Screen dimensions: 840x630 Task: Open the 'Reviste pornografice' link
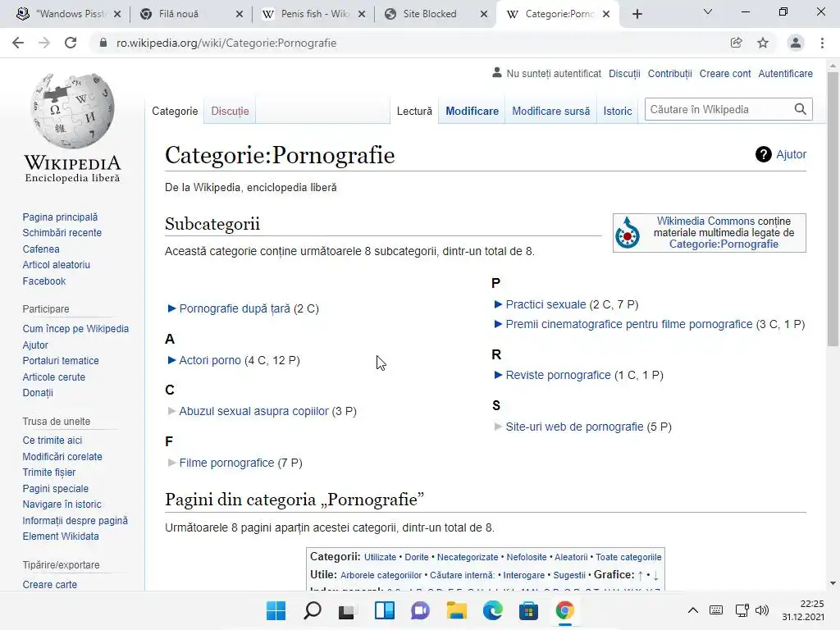[558, 375]
